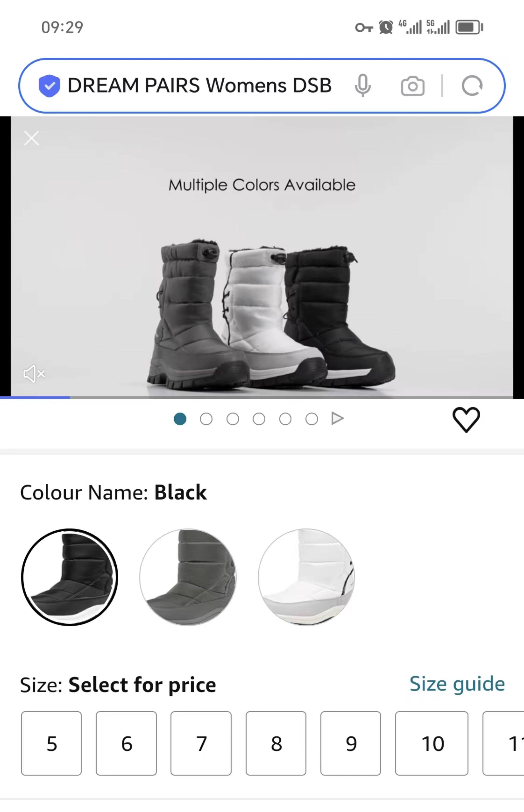Select the black boot colour swatch
Screen dimensions: 524x812
70,577
